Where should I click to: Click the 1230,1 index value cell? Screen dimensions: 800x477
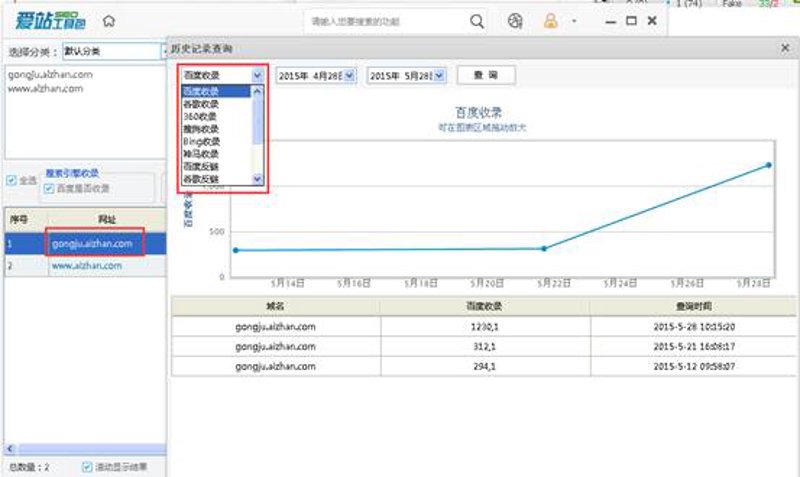(485, 327)
